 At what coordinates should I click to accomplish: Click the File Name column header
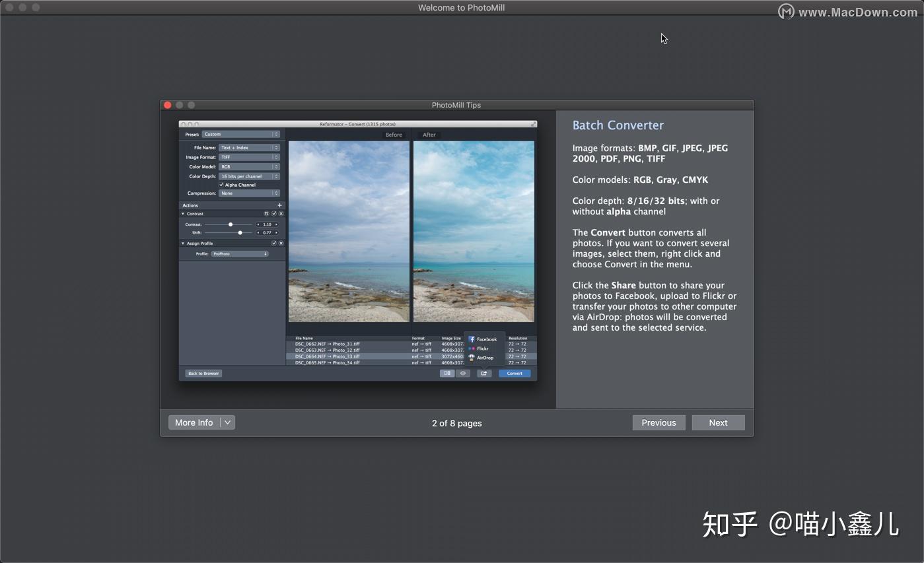(x=304, y=339)
